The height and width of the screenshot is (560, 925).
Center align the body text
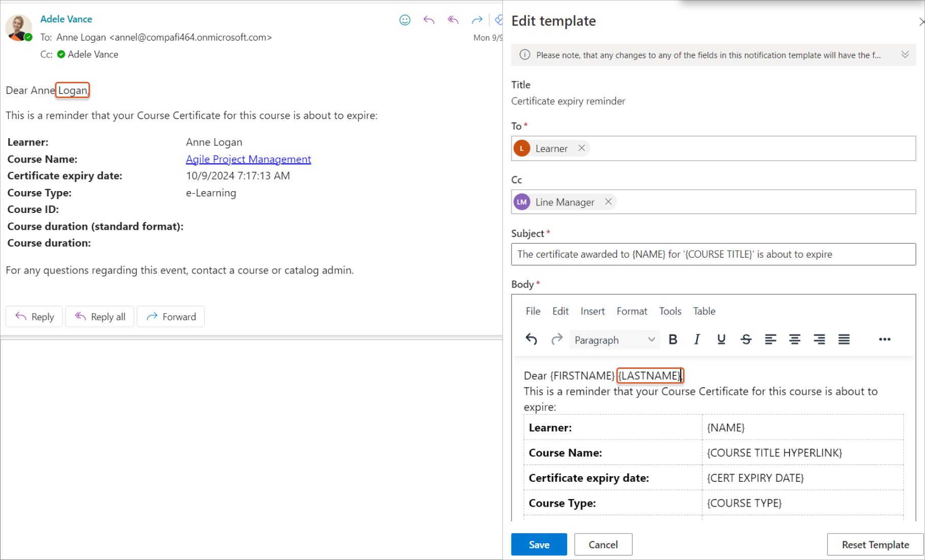click(795, 339)
